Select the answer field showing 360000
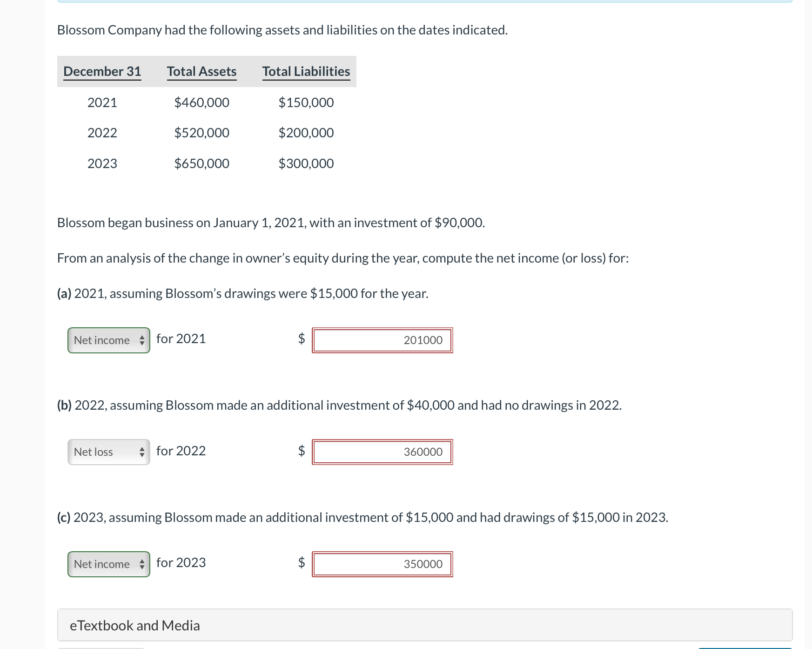 click(383, 452)
